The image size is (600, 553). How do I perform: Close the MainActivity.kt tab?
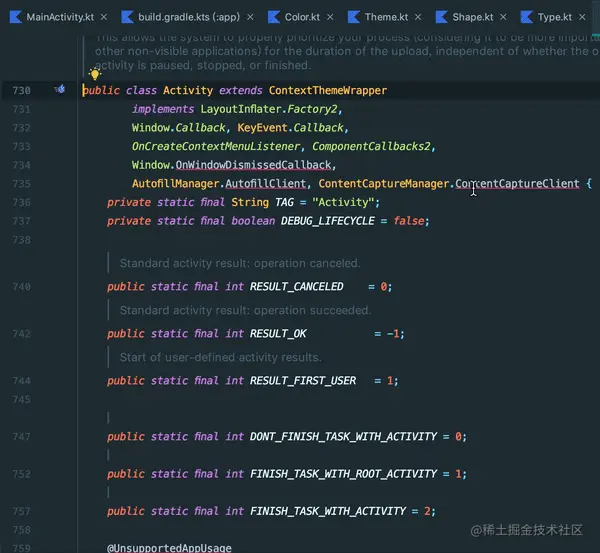(x=104, y=17)
